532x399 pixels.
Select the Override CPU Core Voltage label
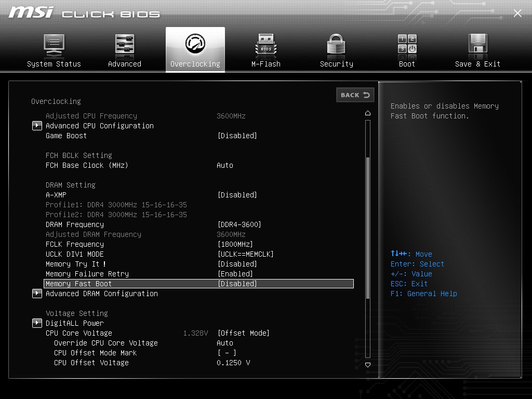coord(106,343)
